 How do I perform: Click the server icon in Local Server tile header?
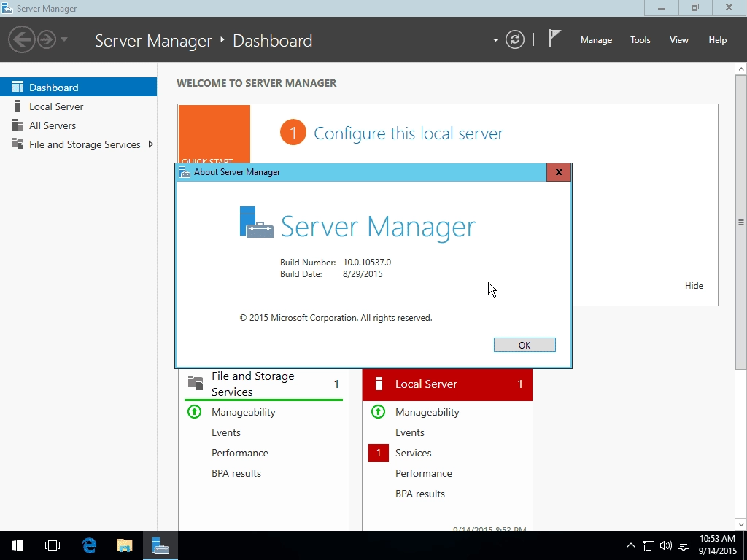click(x=379, y=384)
